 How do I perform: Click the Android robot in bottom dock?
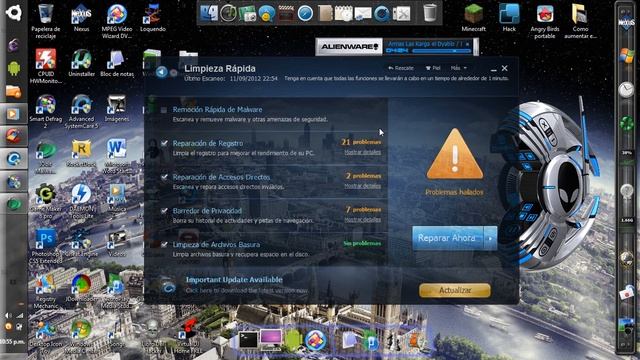click(x=292, y=340)
